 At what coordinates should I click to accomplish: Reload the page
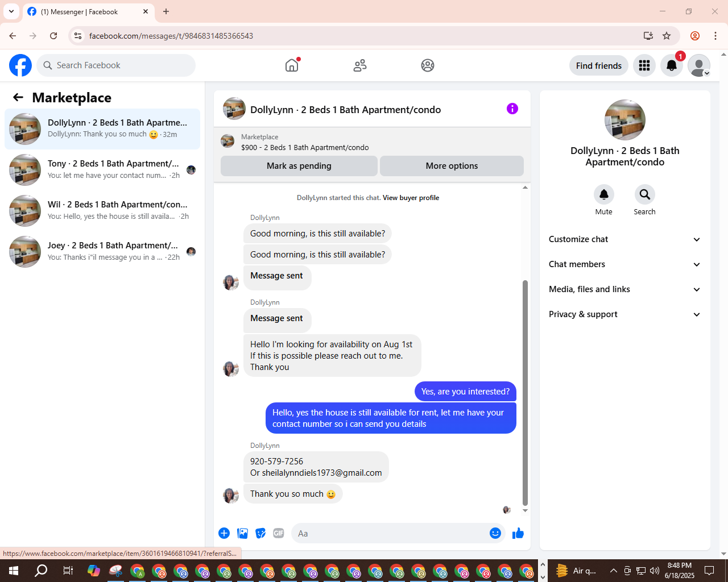pyautogui.click(x=53, y=36)
